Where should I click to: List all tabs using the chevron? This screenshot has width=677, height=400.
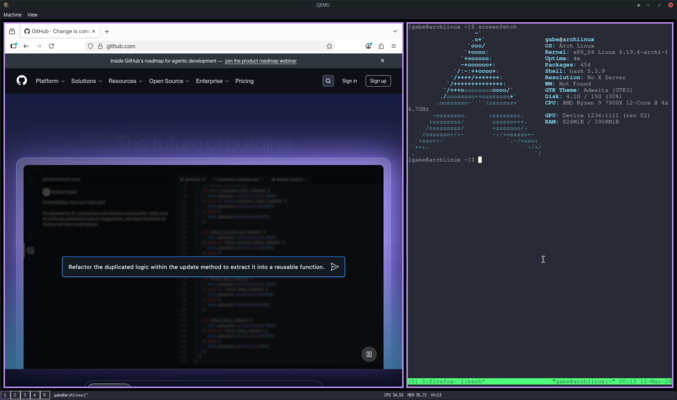point(395,31)
